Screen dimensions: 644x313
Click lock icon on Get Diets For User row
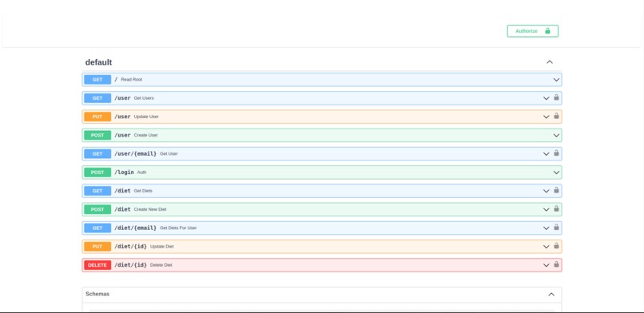click(x=556, y=228)
